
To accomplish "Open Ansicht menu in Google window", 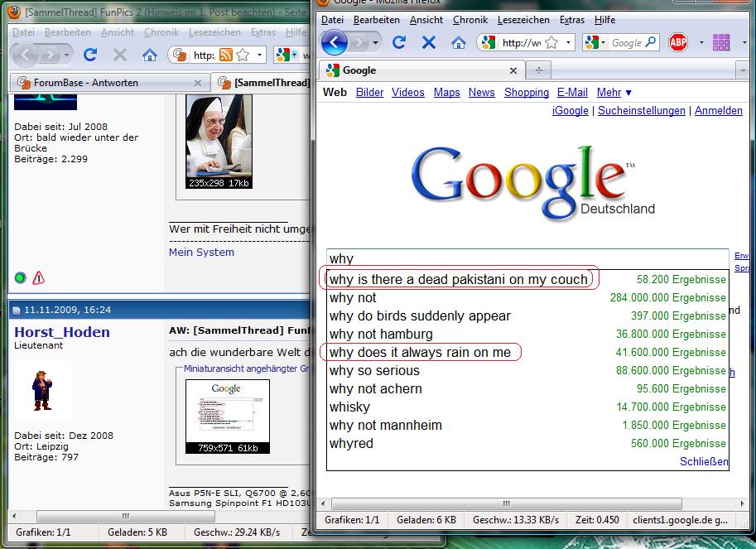I will [426, 20].
